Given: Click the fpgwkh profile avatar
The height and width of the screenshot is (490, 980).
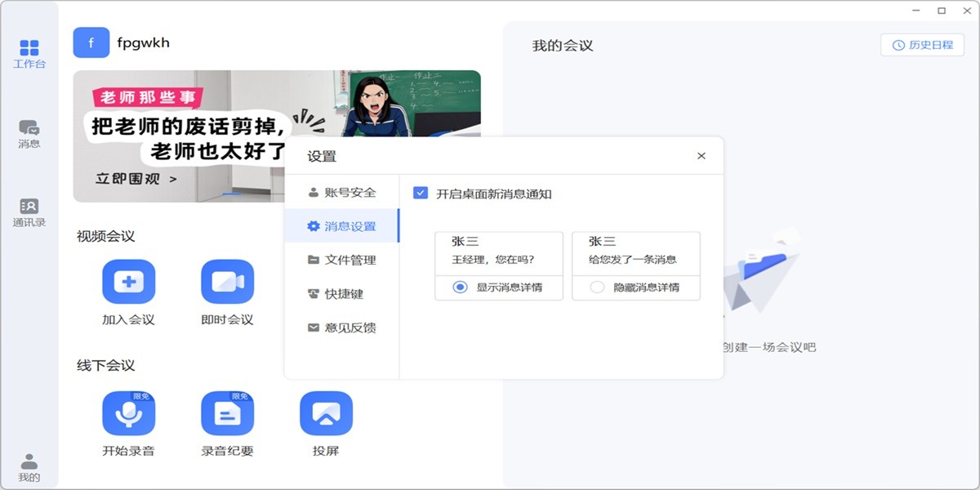Looking at the screenshot, I should click(x=91, y=42).
